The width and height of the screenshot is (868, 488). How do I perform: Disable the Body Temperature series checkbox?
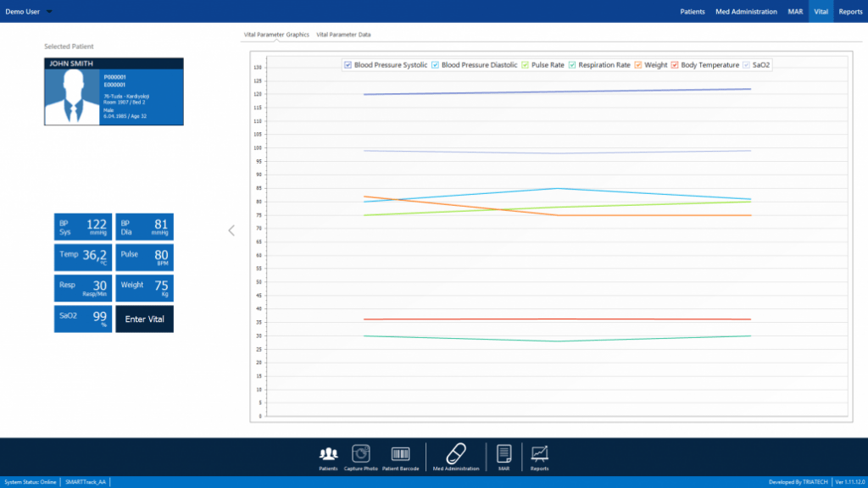676,64
